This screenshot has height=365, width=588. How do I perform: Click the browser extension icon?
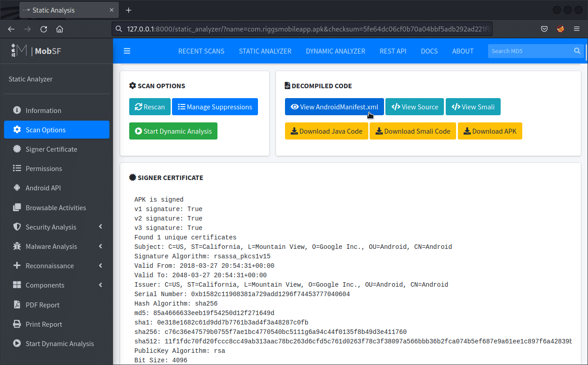(x=561, y=29)
